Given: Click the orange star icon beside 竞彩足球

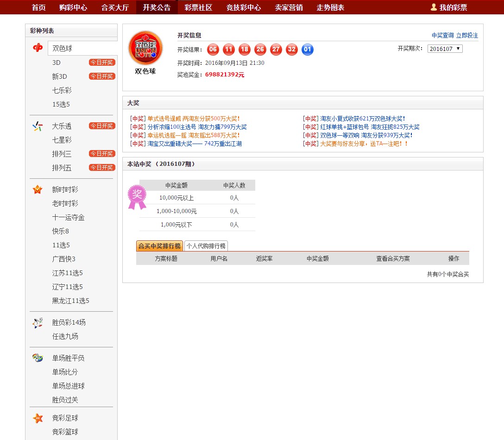Looking at the screenshot, I should 38,418.
